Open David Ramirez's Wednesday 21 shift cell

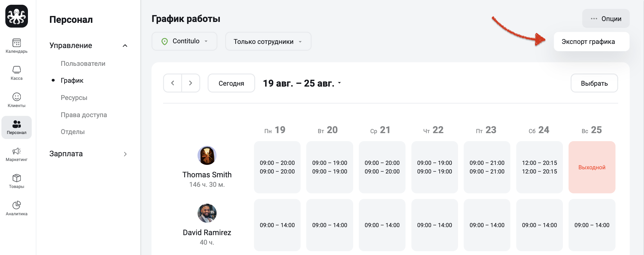pos(382,225)
